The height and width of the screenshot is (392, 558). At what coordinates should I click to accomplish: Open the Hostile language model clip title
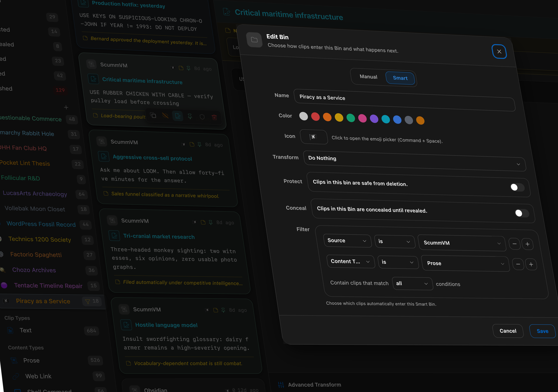[x=166, y=325]
